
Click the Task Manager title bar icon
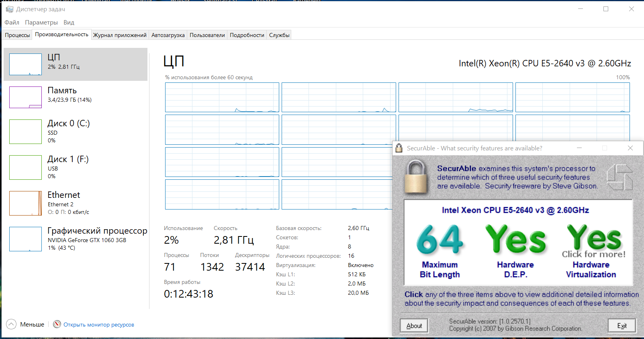pos(10,9)
